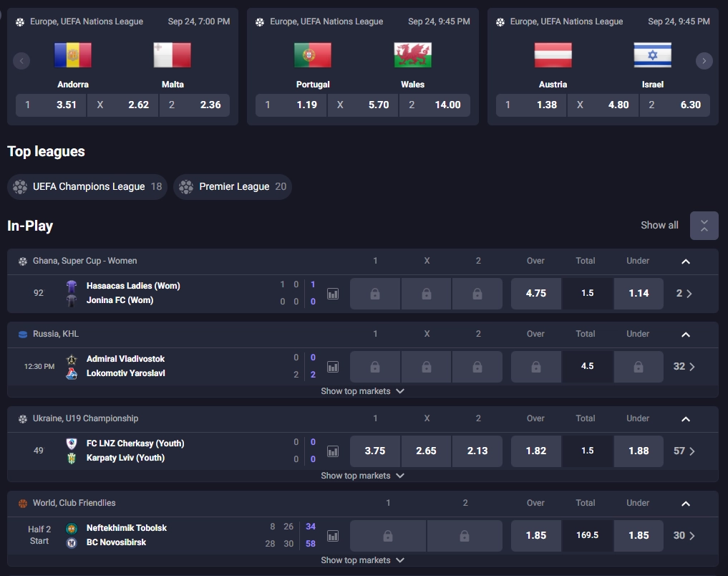Click the Wales dragon flag

pos(412,55)
